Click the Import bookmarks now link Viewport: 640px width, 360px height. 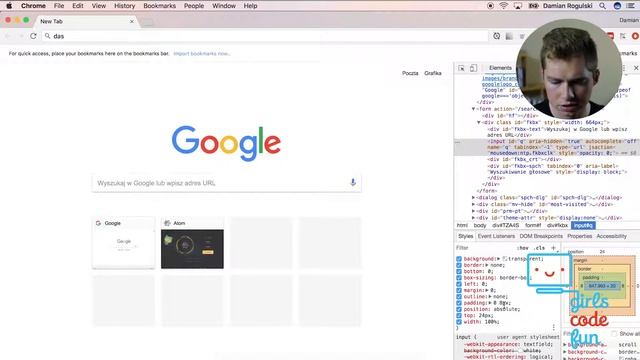point(202,53)
